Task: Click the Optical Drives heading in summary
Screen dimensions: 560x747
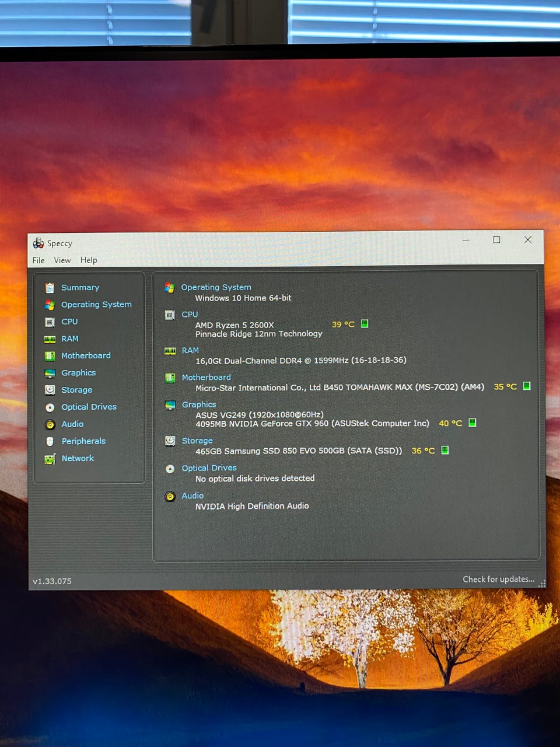Action: [209, 468]
